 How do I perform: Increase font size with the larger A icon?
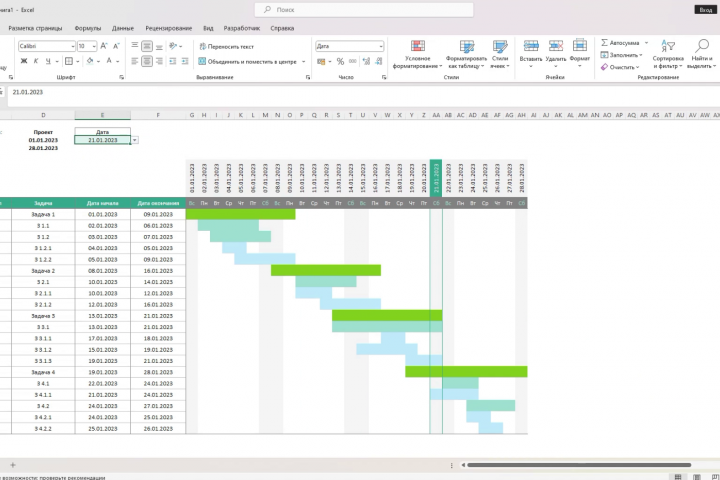[x=104, y=46]
